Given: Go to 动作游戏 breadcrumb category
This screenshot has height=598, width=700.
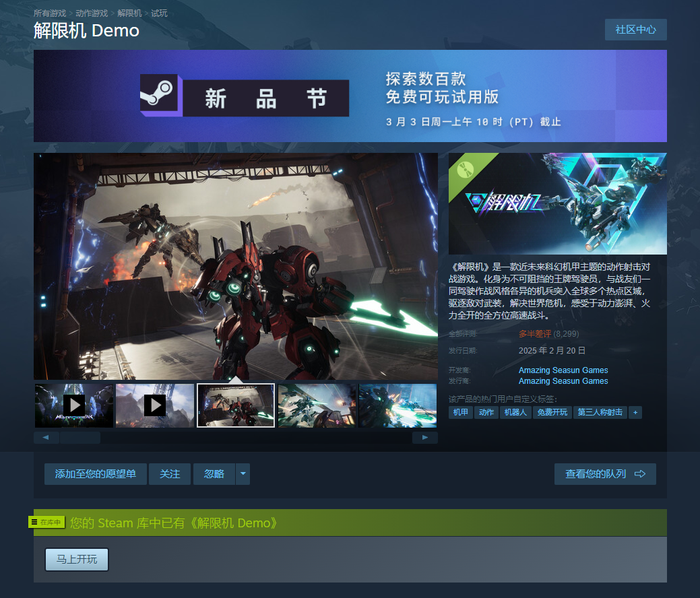Looking at the screenshot, I should [x=92, y=13].
